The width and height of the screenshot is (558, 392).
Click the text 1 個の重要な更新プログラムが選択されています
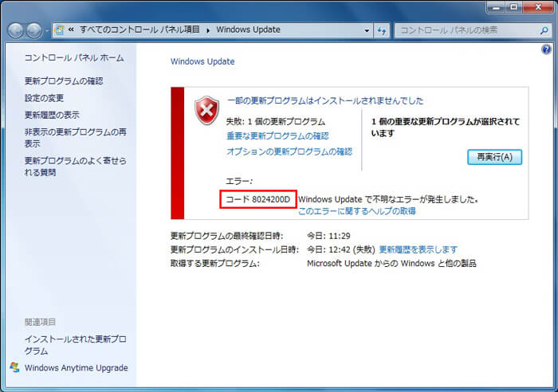tap(446, 127)
